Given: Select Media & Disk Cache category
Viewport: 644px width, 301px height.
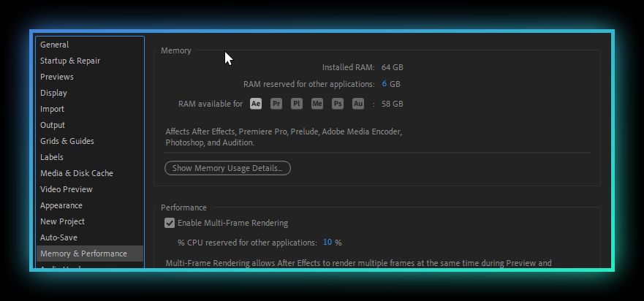Looking at the screenshot, I should [90, 173].
